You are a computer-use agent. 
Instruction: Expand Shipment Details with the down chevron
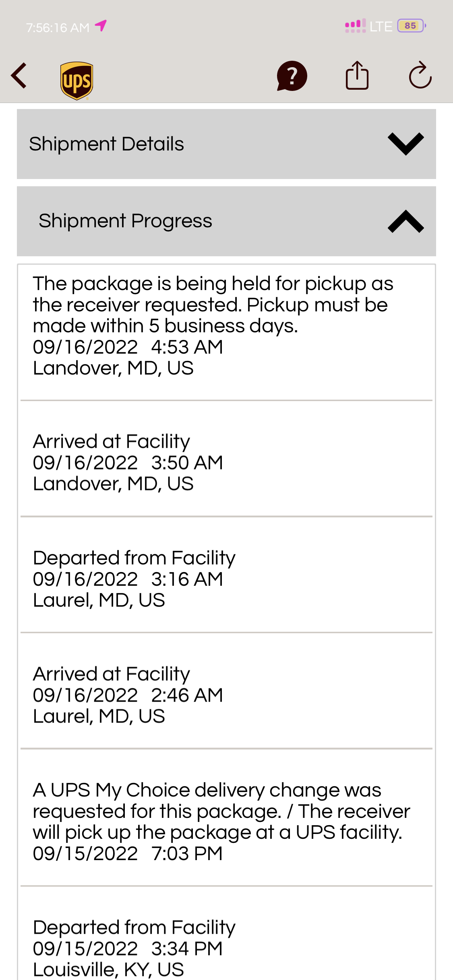[x=405, y=144]
